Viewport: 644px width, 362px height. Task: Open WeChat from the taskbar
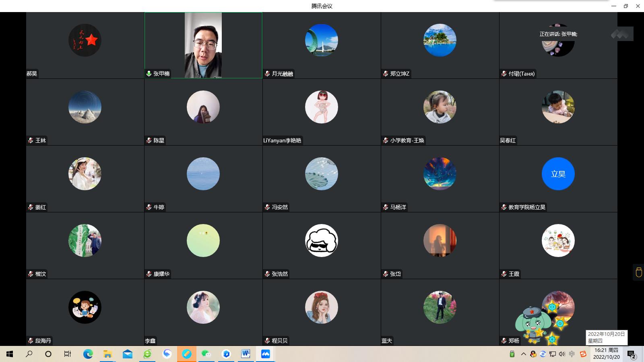pos(206,354)
